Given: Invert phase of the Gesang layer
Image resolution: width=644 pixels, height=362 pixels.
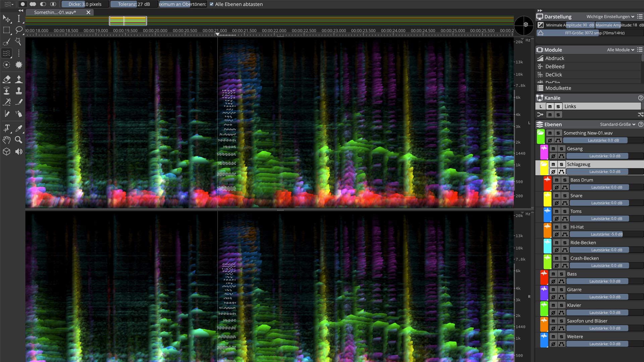Looking at the screenshot, I should pos(553,156).
